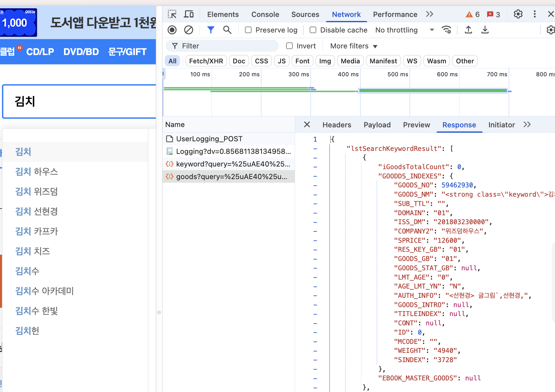Click the 김치 search input field

pos(80,101)
